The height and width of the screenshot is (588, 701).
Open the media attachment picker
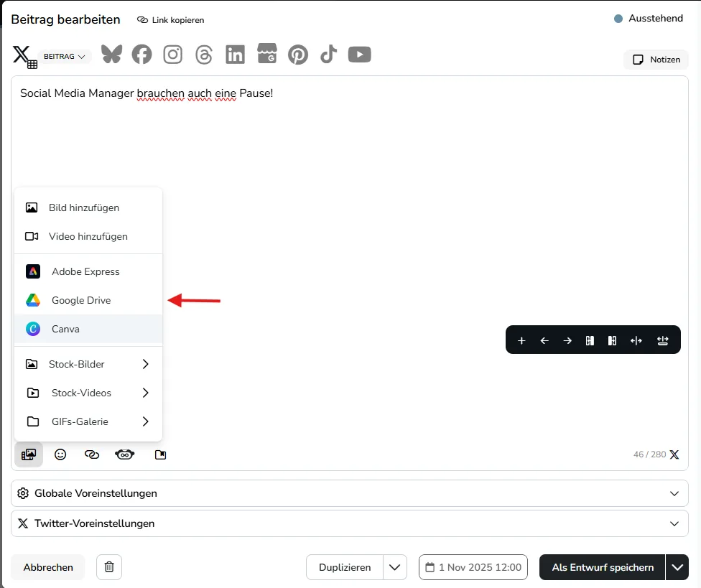(29, 454)
